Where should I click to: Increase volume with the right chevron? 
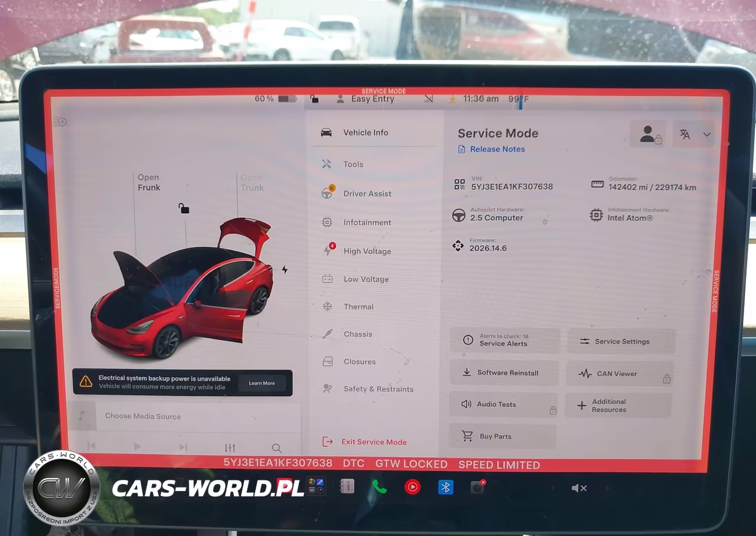(607, 488)
